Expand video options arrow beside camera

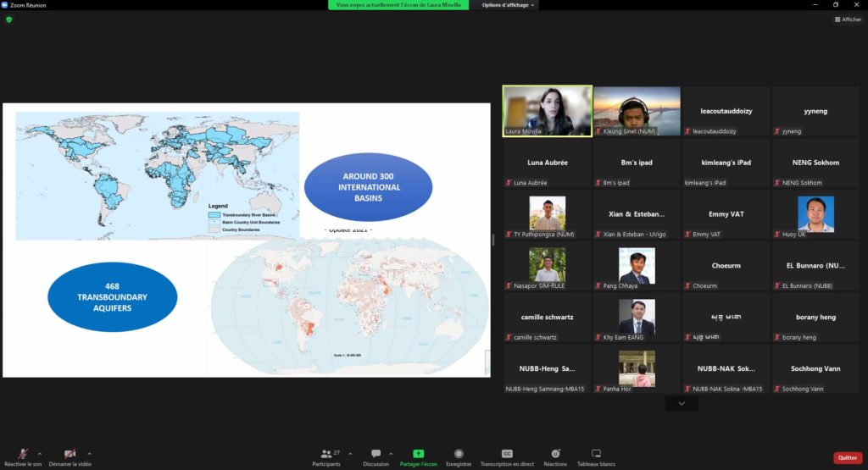pyautogui.click(x=89, y=454)
